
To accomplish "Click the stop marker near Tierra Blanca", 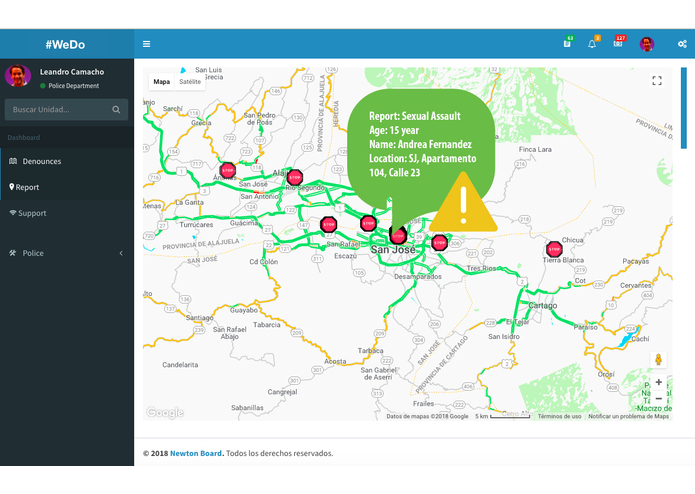I will click(x=554, y=249).
